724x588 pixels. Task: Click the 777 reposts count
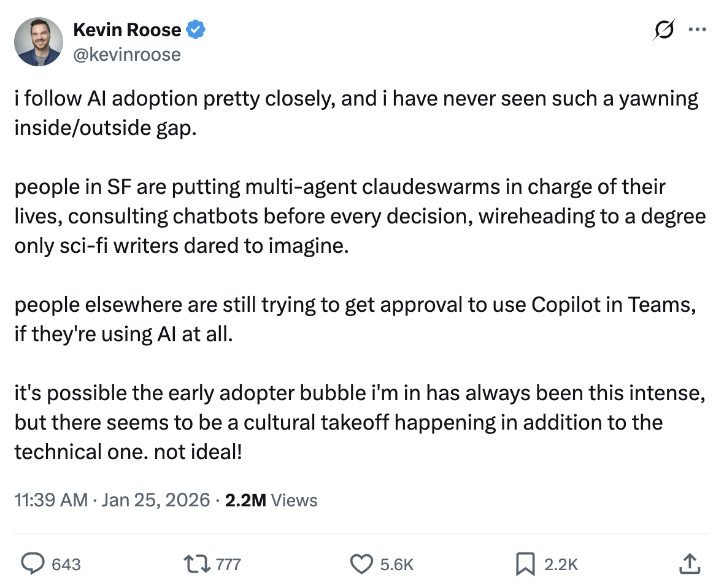point(228,564)
